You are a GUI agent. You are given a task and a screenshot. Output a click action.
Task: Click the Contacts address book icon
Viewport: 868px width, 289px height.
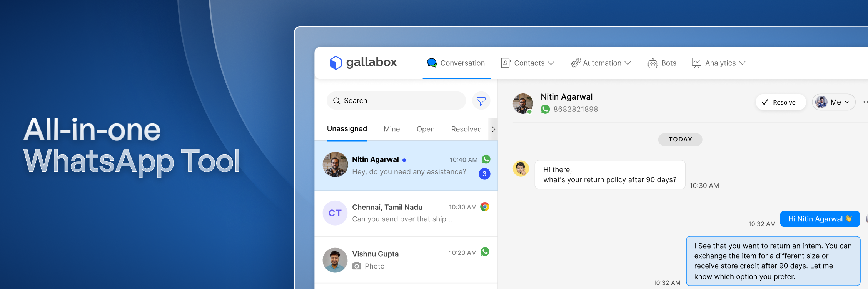click(x=506, y=63)
